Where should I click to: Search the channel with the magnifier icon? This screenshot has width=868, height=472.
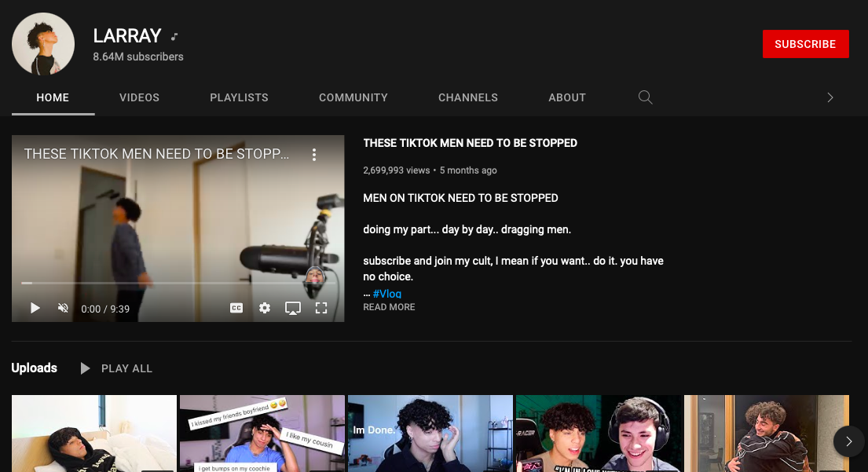645,97
